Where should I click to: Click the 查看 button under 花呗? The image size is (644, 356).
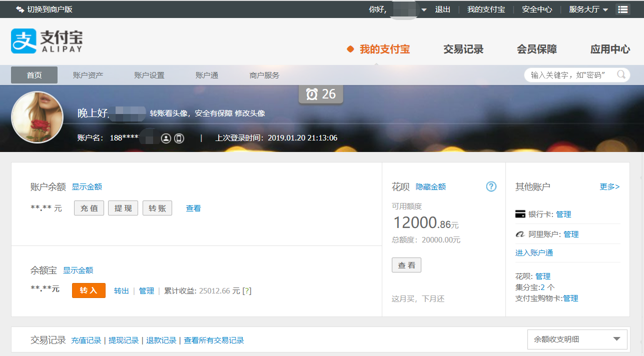pos(406,265)
